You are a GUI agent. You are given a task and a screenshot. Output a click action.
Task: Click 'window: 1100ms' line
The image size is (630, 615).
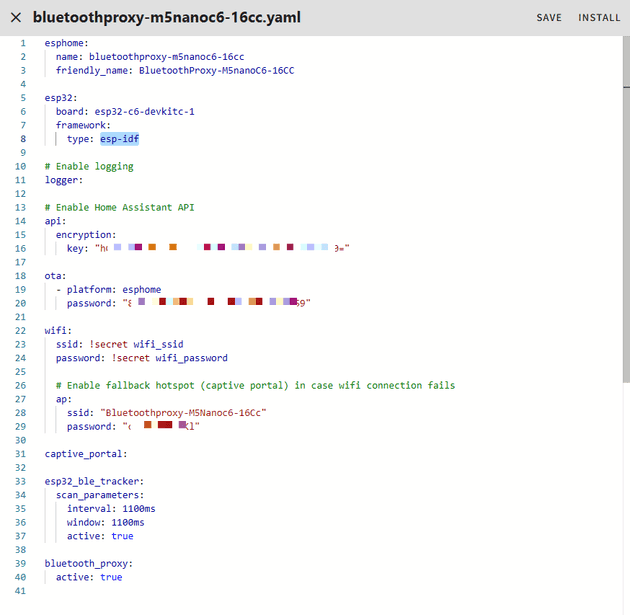105,522
